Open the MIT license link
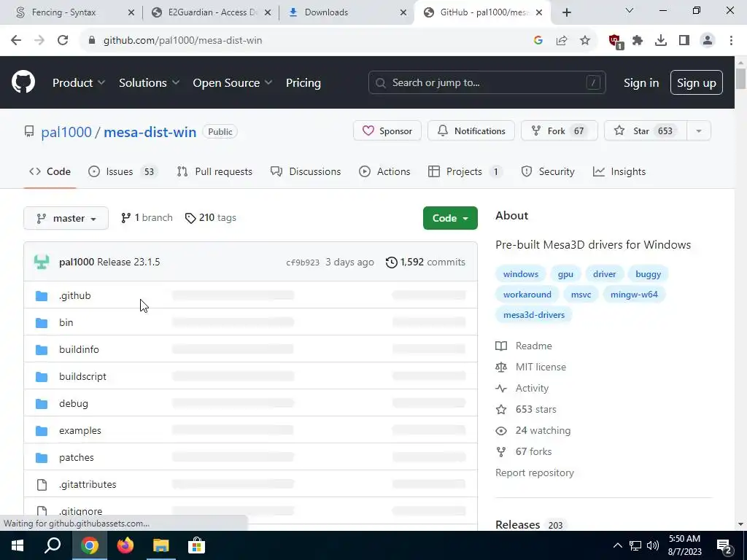The height and width of the screenshot is (560, 747). pyautogui.click(x=541, y=367)
